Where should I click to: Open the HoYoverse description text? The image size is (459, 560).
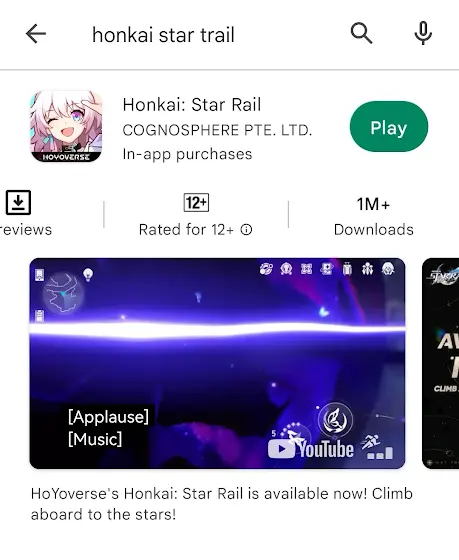[221, 504]
